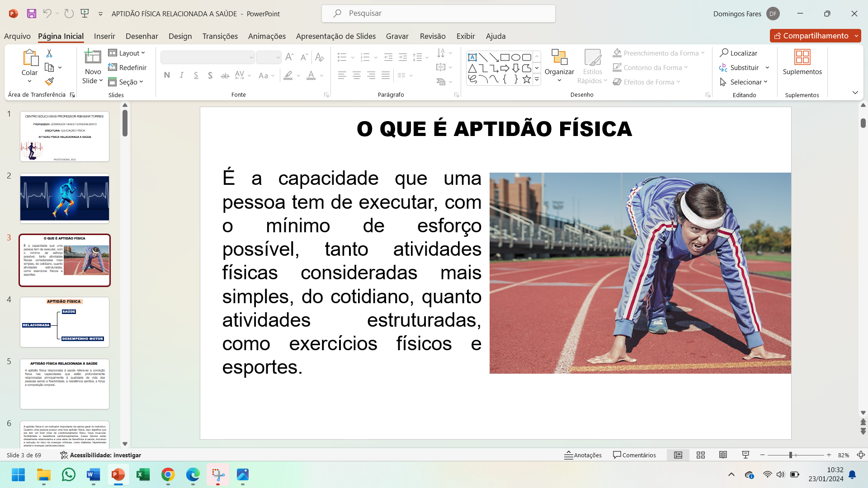Switch to the Inserir tab
Viewport: 868px width, 488px height.
click(x=104, y=36)
